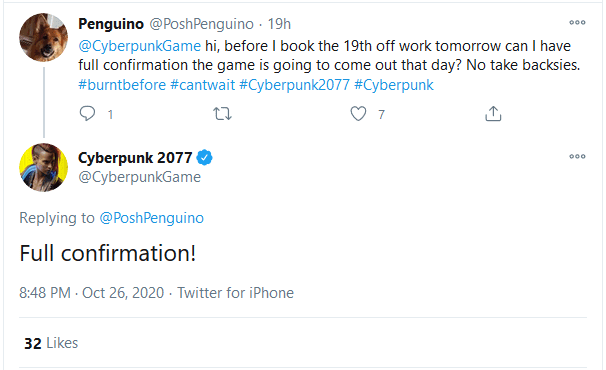Screen dimensions: 606x370
Task: Open Penguino display name profile
Action: (111, 24)
